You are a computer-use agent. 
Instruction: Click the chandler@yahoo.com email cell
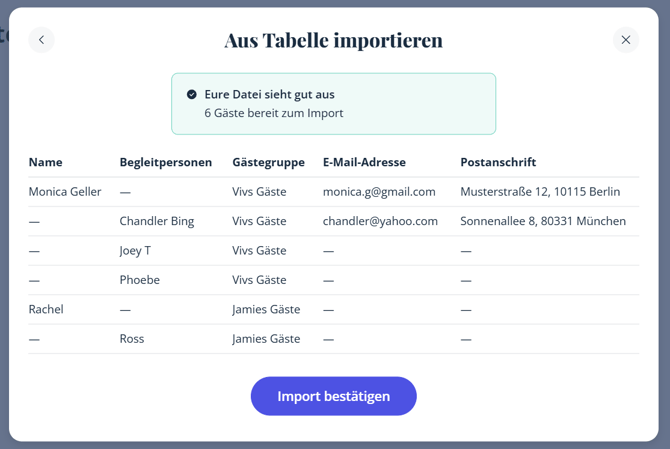click(380, 221)
